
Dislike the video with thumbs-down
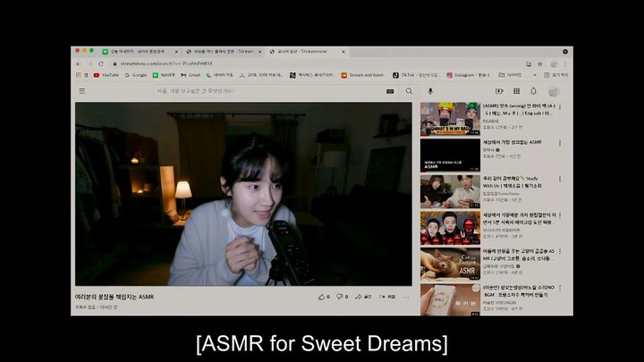(342, 297)
